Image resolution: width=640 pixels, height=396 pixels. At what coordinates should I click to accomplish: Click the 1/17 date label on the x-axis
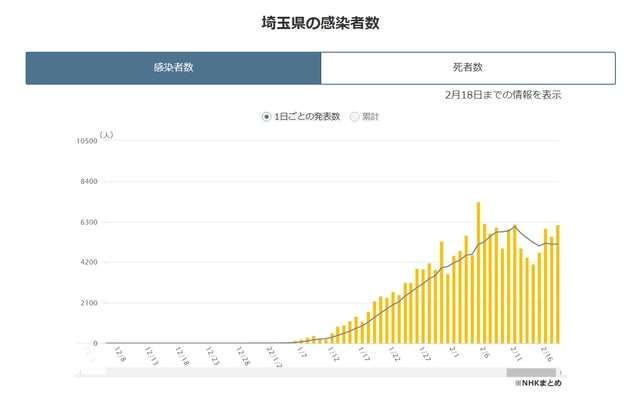click(363, 354)
